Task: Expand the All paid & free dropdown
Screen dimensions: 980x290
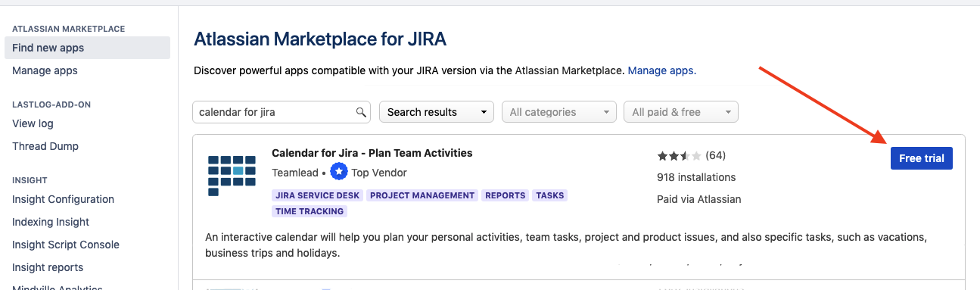Action: pos(681,112)
